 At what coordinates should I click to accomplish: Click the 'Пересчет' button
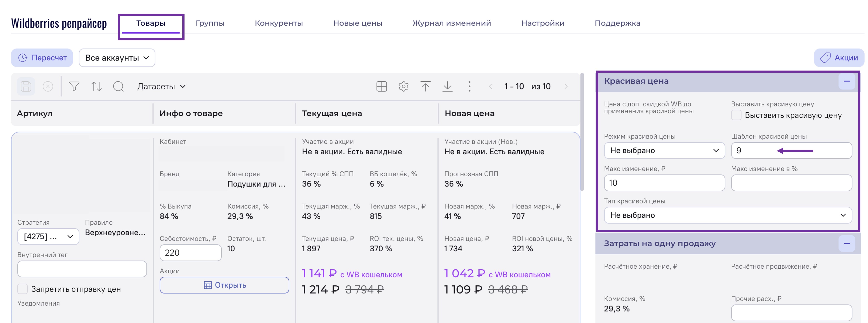(42, 58)
